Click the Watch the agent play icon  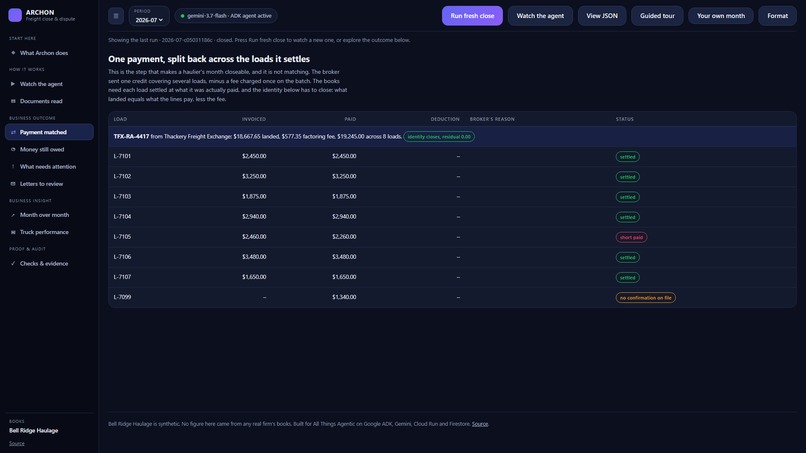13,84
